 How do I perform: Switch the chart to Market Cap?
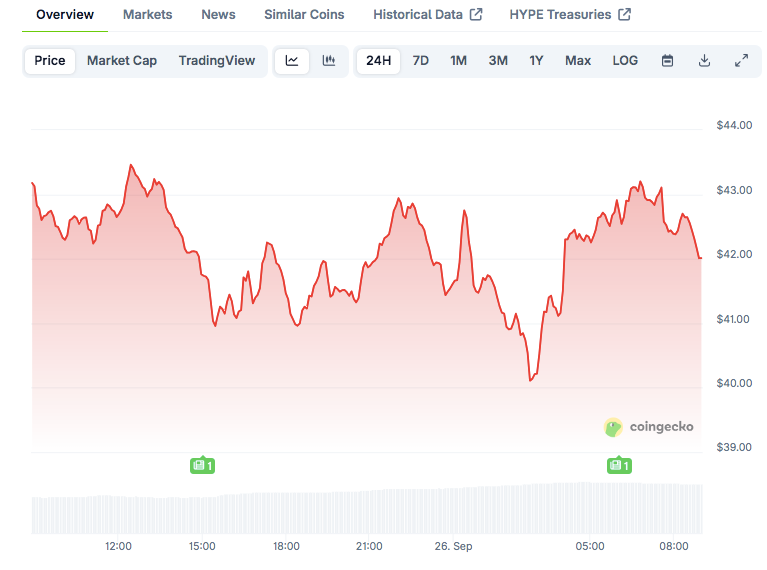tap(122, 61)
